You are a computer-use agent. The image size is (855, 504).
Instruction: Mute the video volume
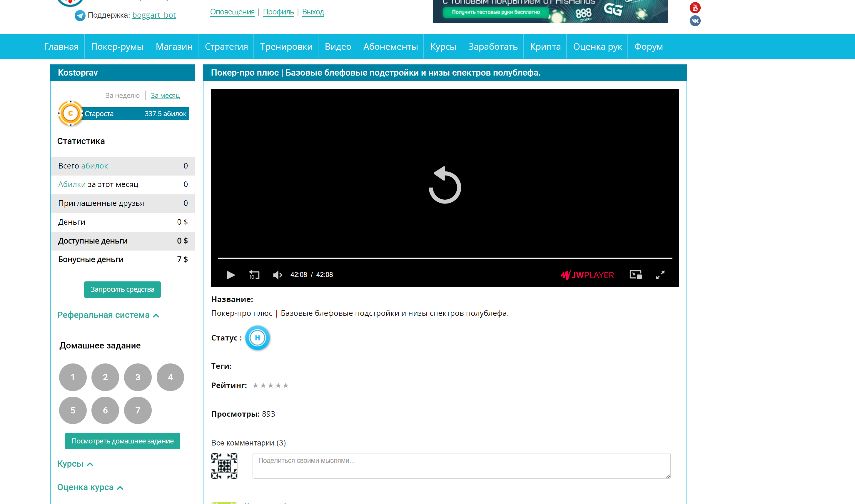coord(278,275)
